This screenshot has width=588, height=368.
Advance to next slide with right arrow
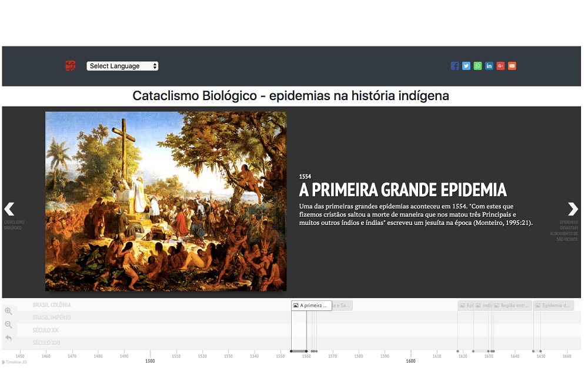573,209
